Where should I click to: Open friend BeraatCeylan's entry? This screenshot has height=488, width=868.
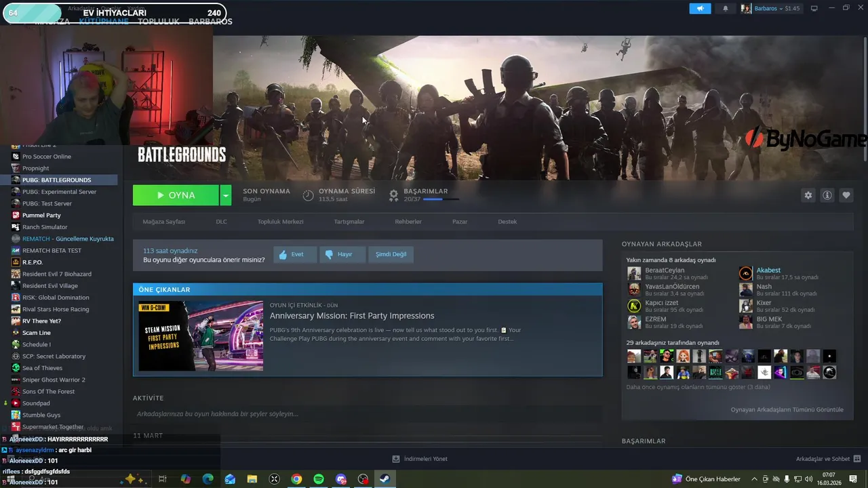coord(668,273)
